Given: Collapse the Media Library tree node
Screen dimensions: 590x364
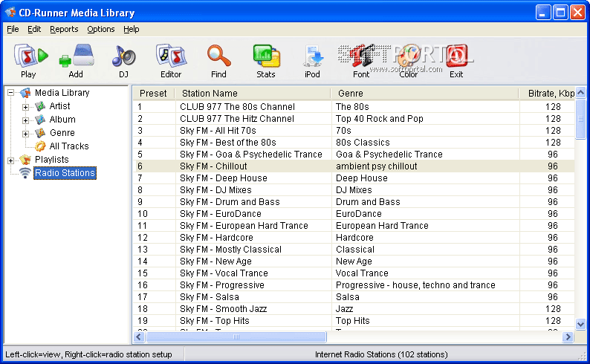Looking at the screenshot, I should [x=11, y=93].
